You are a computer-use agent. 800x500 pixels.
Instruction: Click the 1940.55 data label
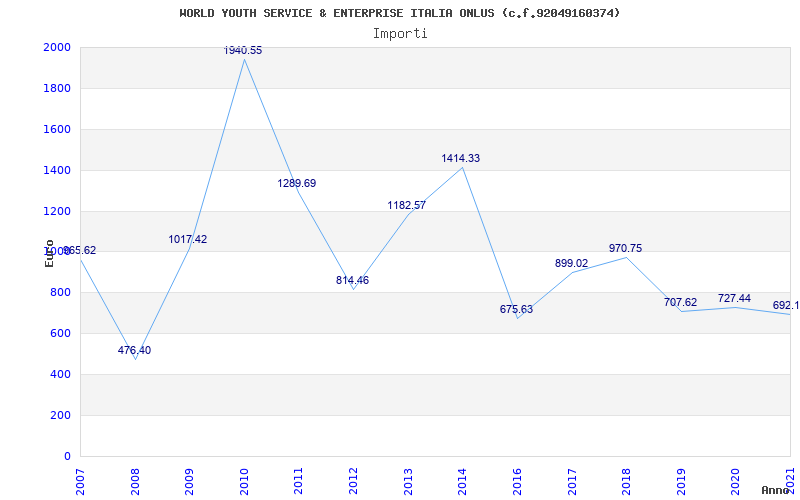243,50
